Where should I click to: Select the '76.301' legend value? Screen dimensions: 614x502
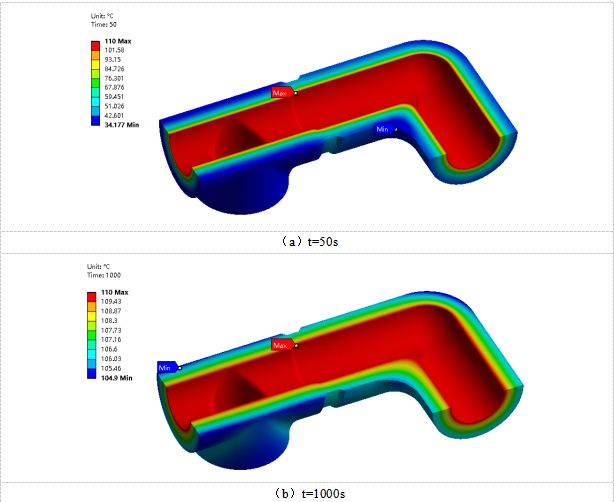(114, 78)
